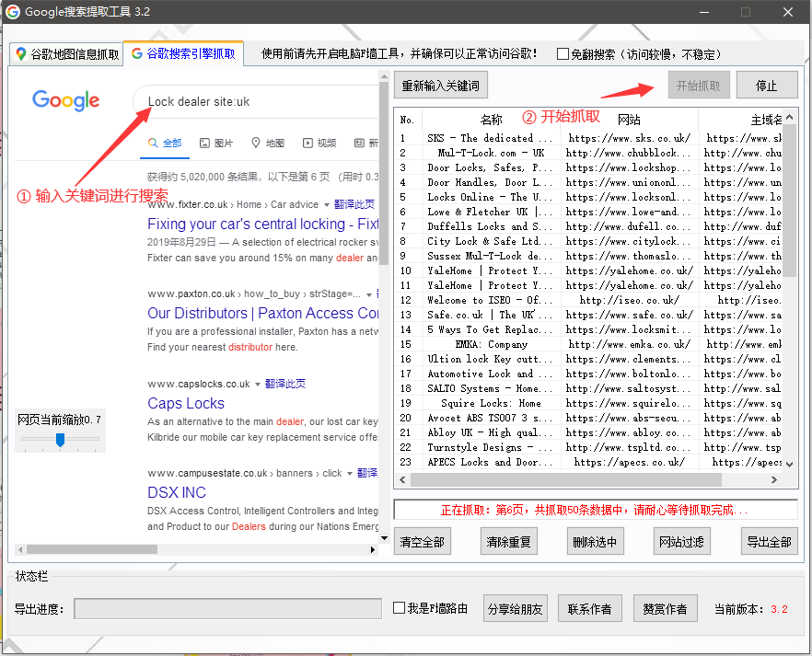
Task: Click the browser pane's scroll-right arrow
Action: tap(372, 549)
